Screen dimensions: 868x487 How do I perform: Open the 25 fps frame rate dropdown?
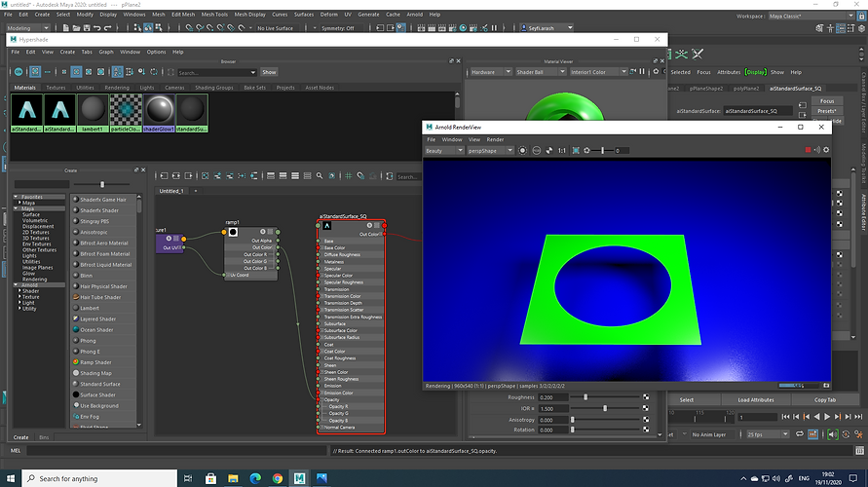[768, 434]
